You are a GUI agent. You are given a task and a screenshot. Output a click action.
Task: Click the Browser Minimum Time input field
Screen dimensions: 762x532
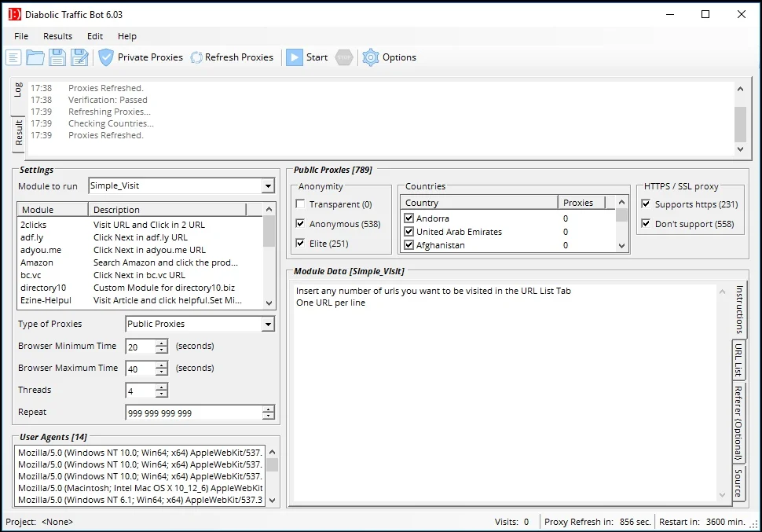[141, 347]
